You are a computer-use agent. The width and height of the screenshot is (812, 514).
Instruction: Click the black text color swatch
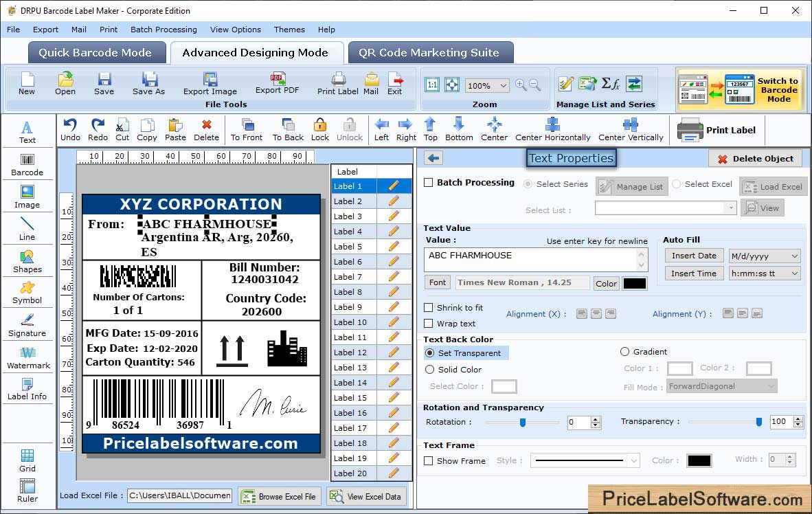pos(634,283)
